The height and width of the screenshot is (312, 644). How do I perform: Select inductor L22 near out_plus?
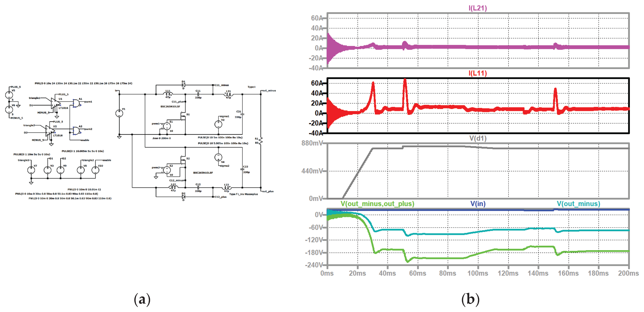coord(227,188)
